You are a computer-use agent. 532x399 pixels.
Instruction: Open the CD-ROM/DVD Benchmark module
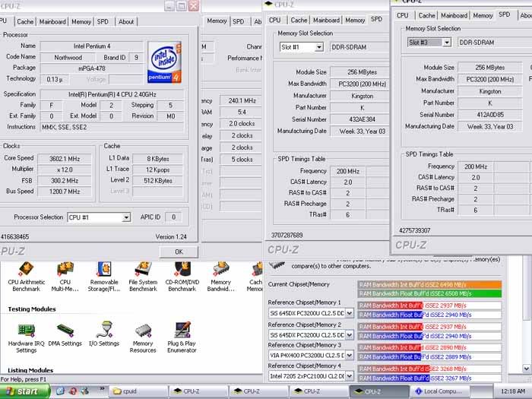182,270
